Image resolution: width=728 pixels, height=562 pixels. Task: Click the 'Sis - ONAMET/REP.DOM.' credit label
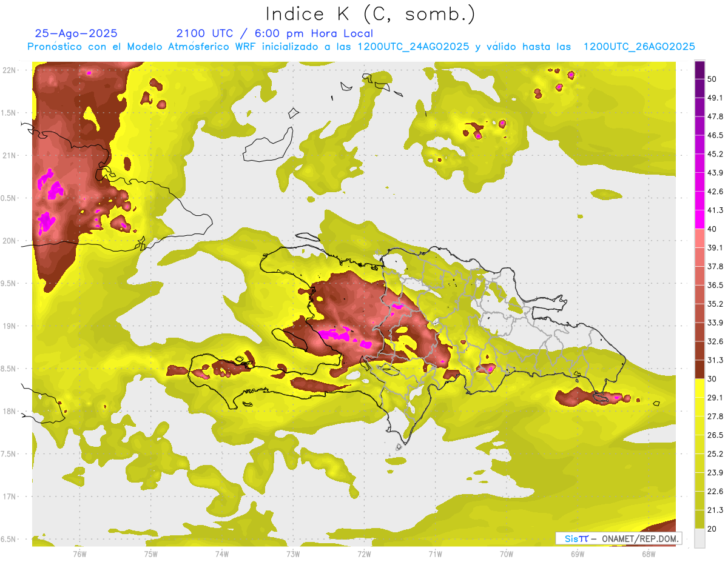click(x=619, y=538)
